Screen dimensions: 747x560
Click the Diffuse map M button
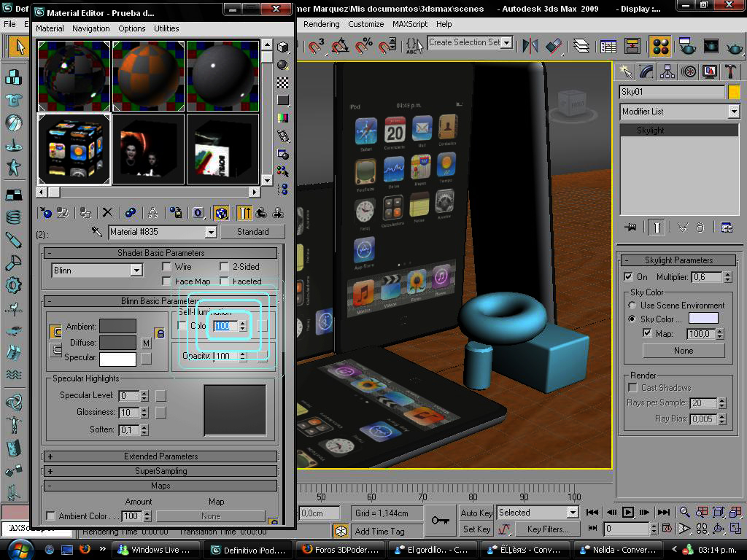click(146, 343)
